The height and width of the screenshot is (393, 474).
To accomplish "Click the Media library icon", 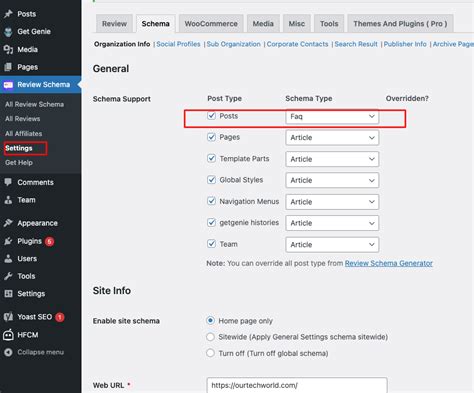I will 8,49.
